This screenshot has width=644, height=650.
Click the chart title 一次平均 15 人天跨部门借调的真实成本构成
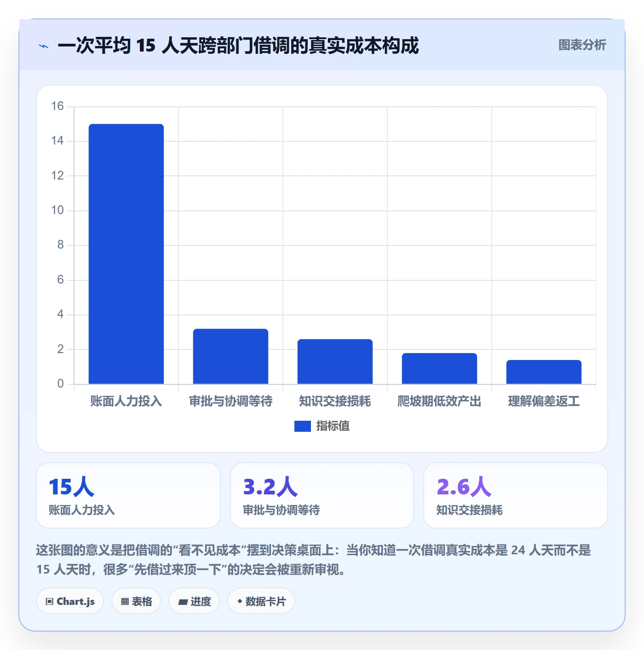tap(238, 46)
